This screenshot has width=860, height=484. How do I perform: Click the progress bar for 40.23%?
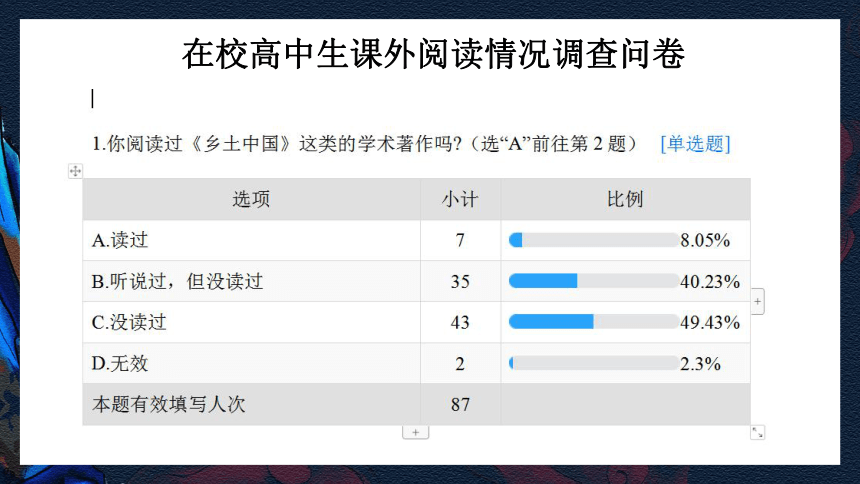coord(594,281)
